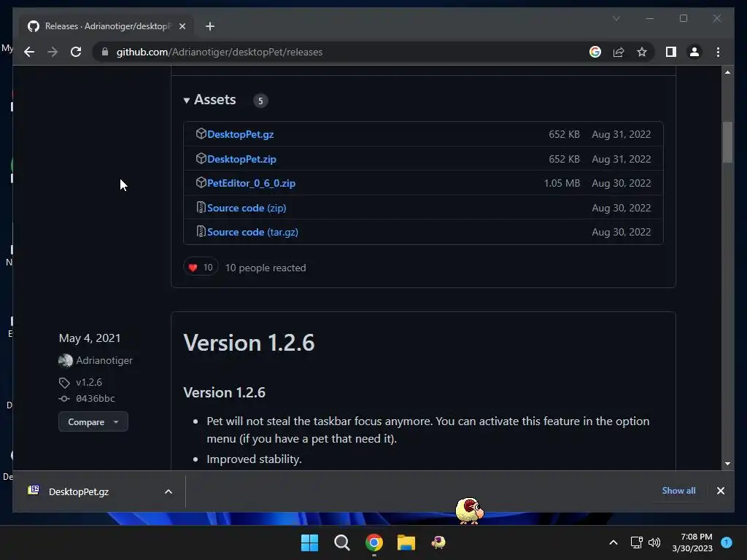
Task: Show all downloads
Action: [678, 491]
